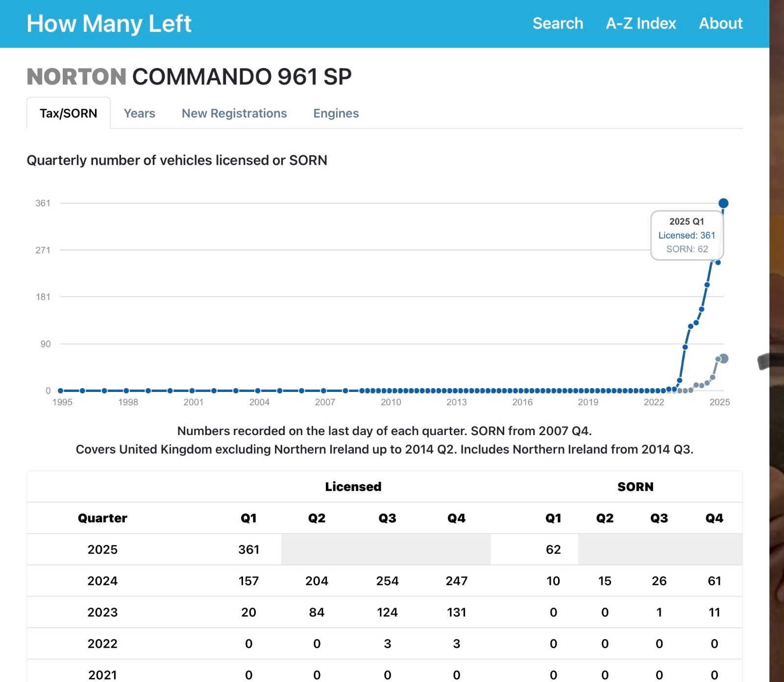Click the 2023 licensed Q2 value 84
784x682 pixels.
click(x=317, y=612)
